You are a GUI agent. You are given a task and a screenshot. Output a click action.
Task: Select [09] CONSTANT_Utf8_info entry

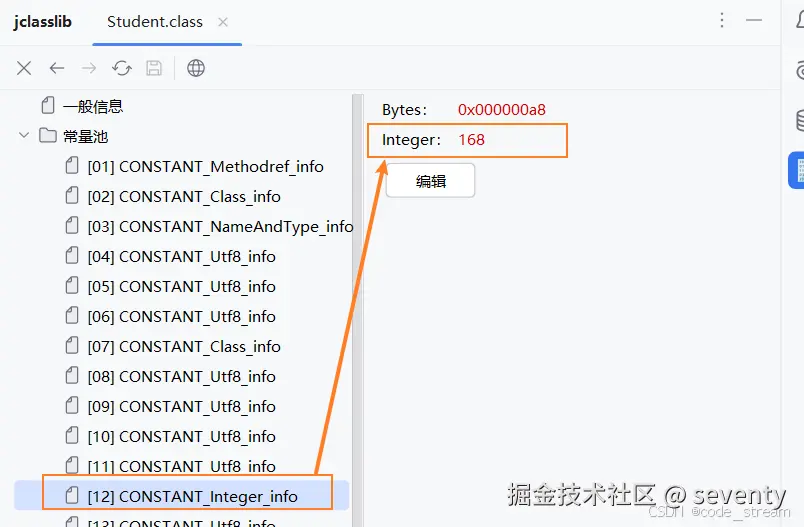(182, 407)
